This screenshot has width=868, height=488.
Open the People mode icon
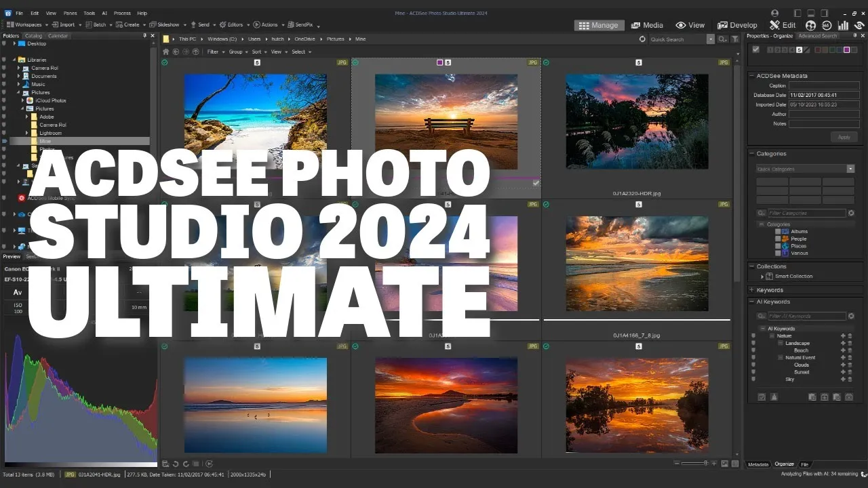pyautogui.click(x=811, y=25)
